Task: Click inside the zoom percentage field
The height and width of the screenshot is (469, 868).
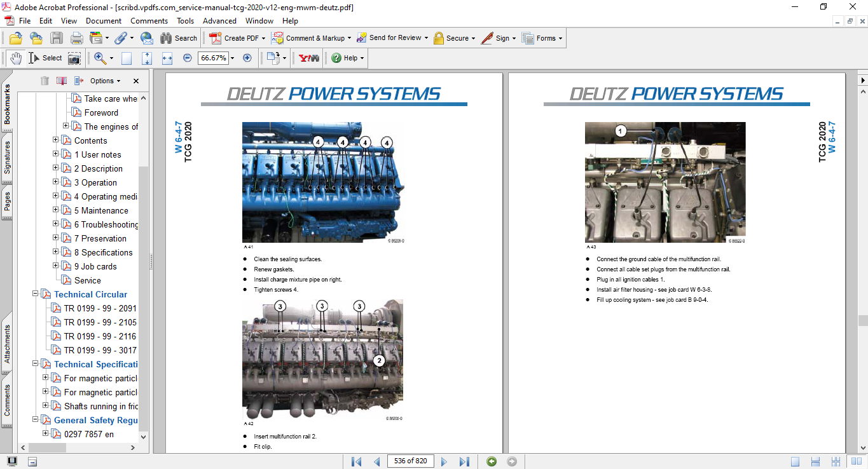Action: [214, 58]
